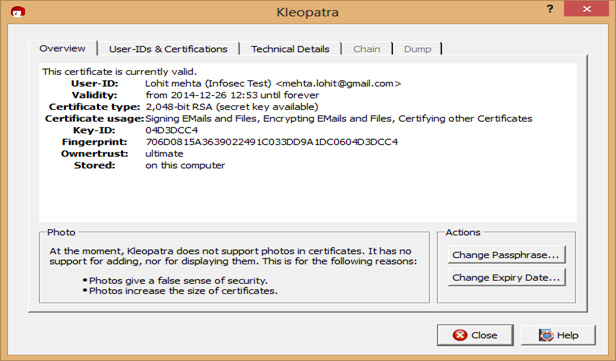The width and height of the screenshot is (616, 361).
Task: Click the Change Expiry Date... button
Action: click(x=506, y=277)
